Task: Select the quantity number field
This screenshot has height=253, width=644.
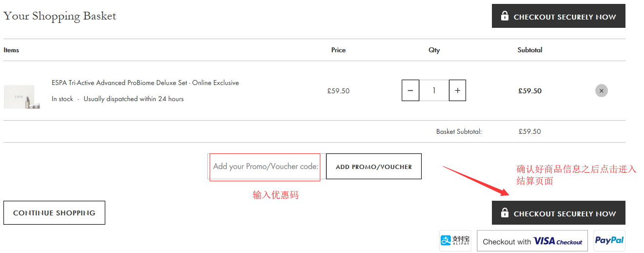Action: pos(434,91)
